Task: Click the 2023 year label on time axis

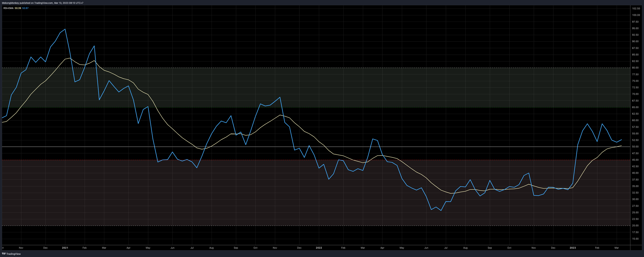Action: (573, 248)
